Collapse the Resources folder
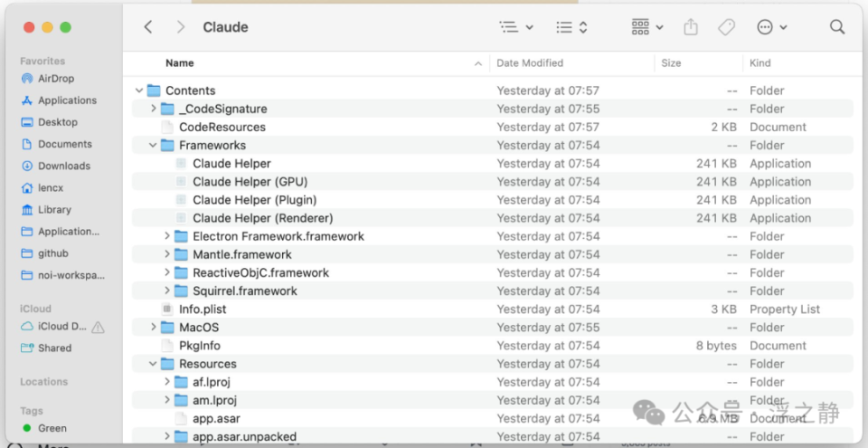 [154, 364]
